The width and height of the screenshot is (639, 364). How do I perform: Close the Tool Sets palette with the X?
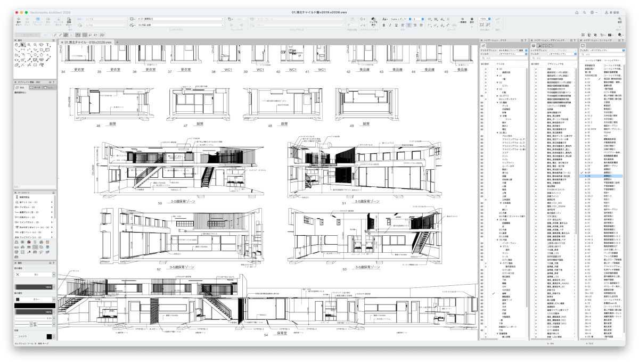(x=15, y=193)
